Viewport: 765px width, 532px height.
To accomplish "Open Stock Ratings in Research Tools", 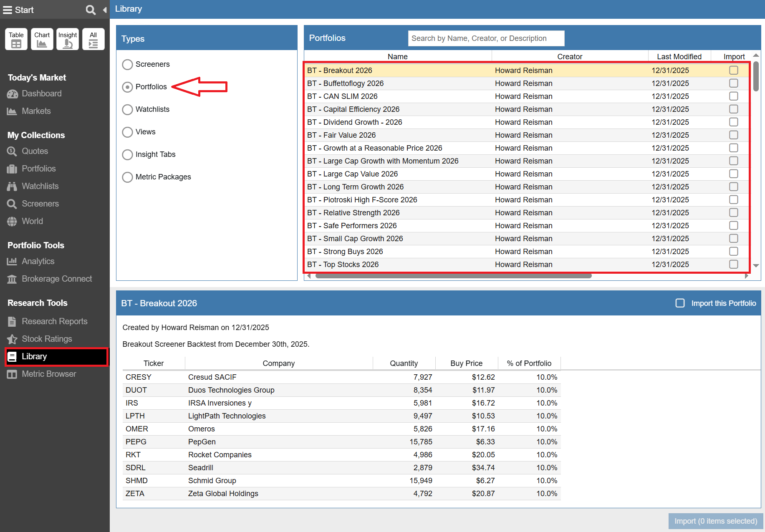I will click(x=47, y=339).
